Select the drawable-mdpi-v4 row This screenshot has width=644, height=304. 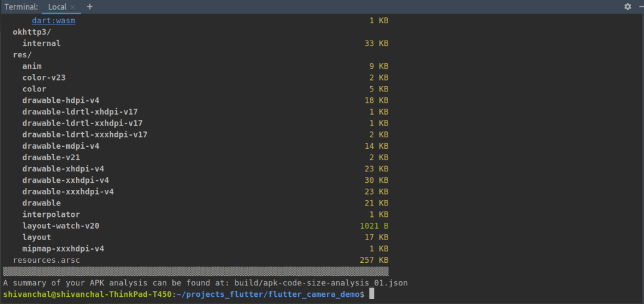205,146
